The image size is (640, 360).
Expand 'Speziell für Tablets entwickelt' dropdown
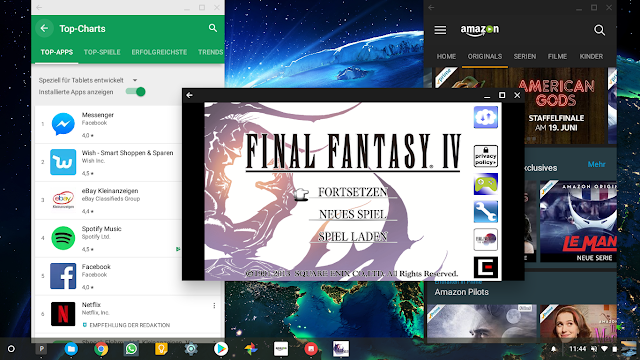88,80
